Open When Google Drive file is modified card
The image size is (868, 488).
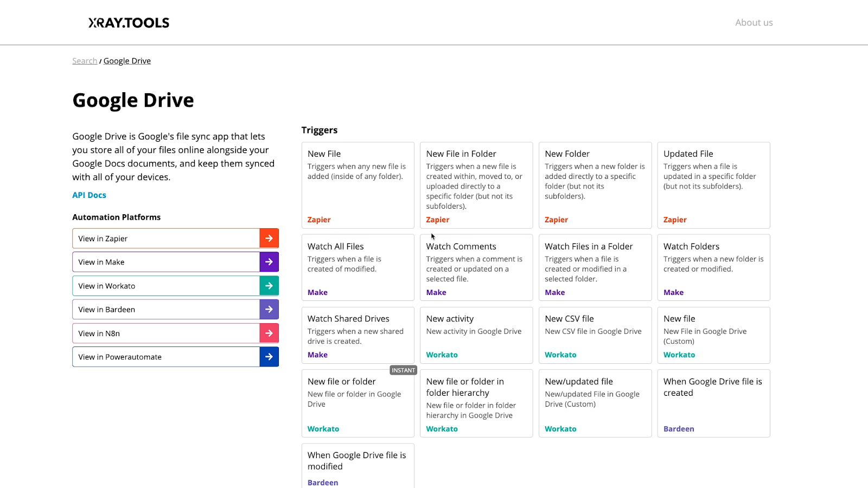click(358, 466)
